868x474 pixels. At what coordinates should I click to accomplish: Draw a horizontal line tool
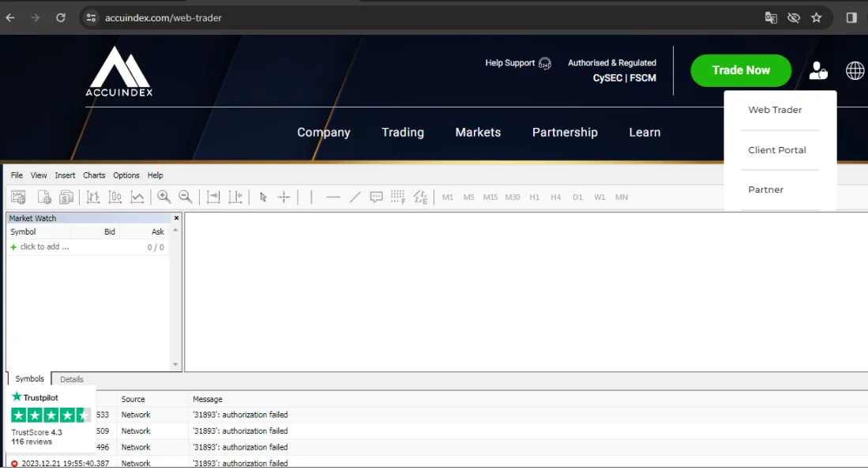(x=333, y=197)
